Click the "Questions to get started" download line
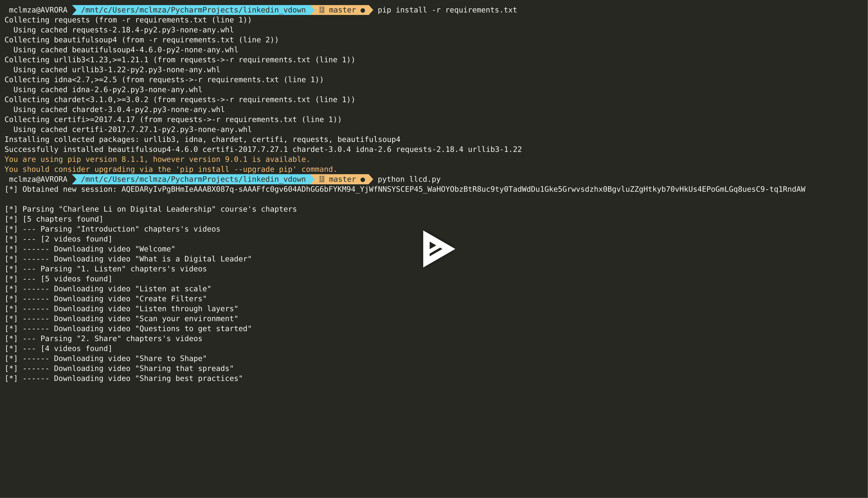The width and height of the screenshot is (868, 498). pos(128,328)
